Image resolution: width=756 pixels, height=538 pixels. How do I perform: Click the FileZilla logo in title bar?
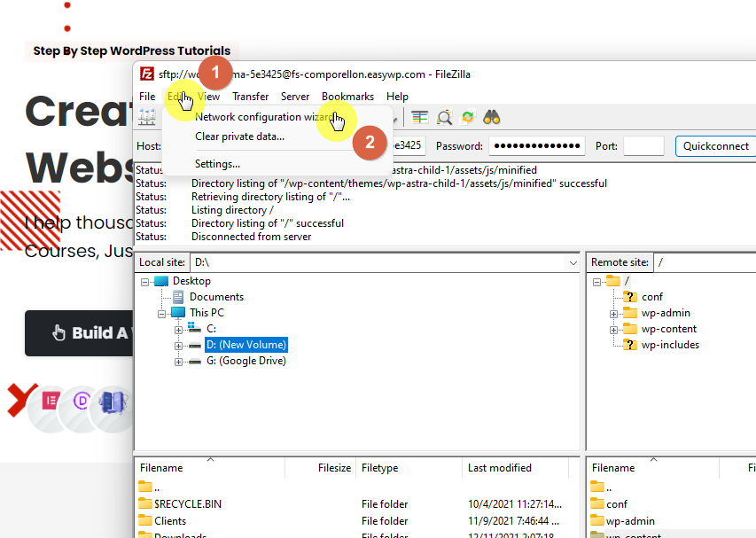pyautogui.click(x=146, y=74)
